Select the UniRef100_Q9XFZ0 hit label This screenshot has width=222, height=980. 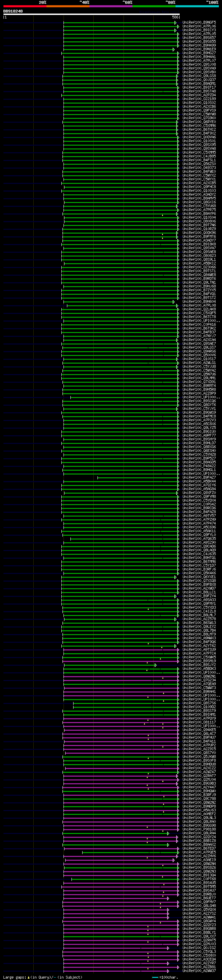[199, 493]
